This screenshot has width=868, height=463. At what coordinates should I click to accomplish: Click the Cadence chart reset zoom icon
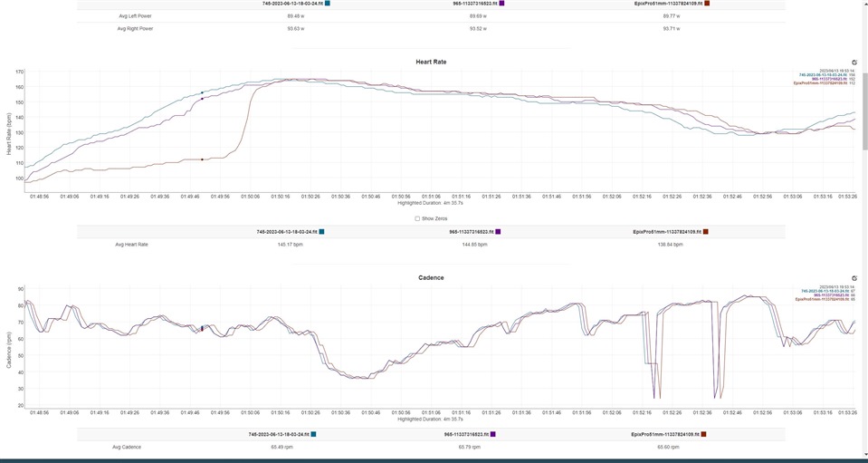[854, 278]
